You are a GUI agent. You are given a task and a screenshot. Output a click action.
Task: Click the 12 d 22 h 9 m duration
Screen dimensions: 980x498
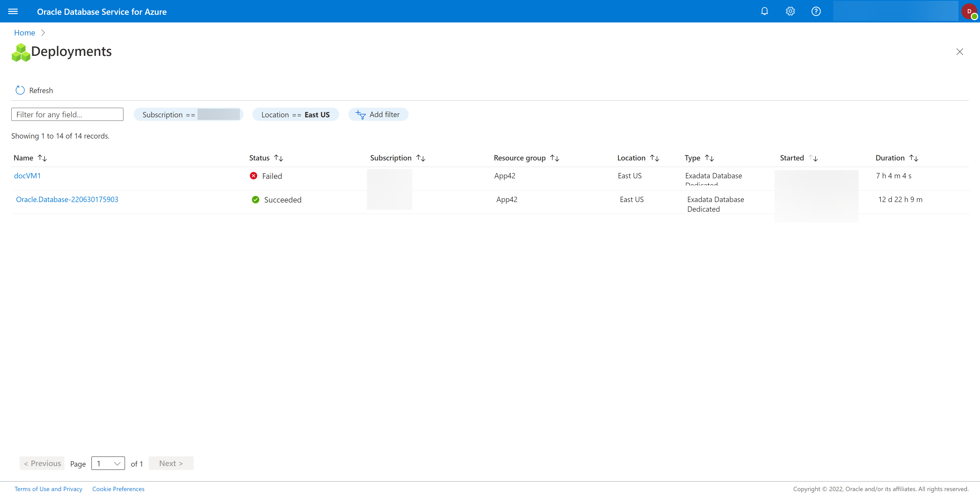coord(900,199)
